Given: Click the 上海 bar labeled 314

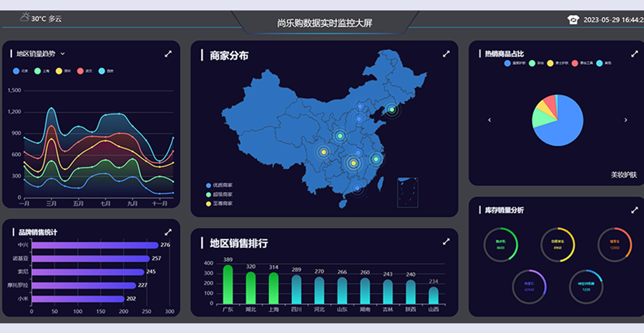Looking at the screenshot, I should click(x=273, y=288).
